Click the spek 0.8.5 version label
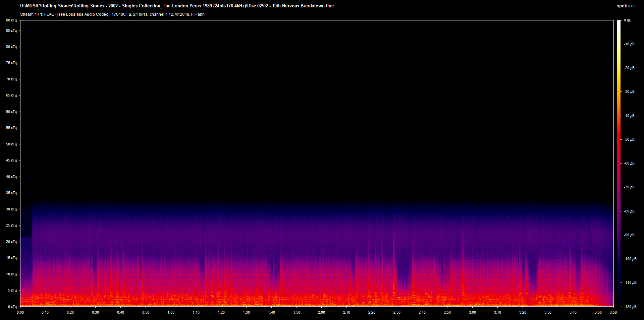The width and height of the screenshot is (644, 320). (x=626, y=6)
